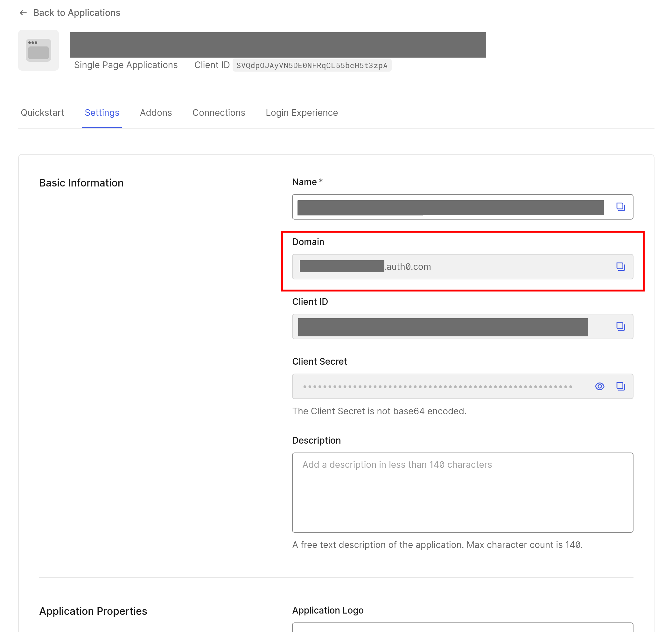Copy the Client Secret with the copy icon
Viewport: 672px width, 632px height.
621,386
